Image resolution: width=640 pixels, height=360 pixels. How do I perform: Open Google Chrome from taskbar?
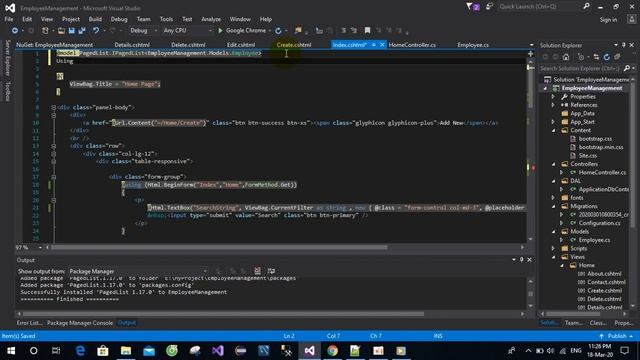[332, 351]
